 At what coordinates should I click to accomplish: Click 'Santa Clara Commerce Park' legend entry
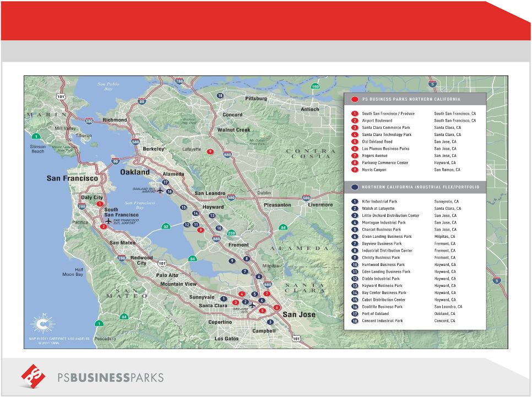386,128
